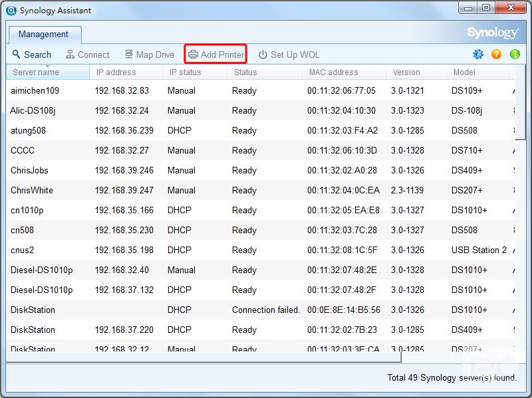Click IP address 192.168.32.40
The image size is (532, 398).
pos(122,270)
